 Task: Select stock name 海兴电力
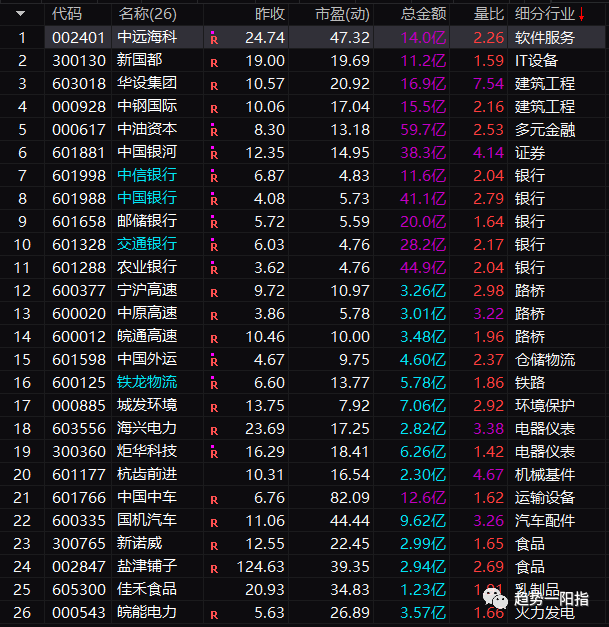point(147,428)
